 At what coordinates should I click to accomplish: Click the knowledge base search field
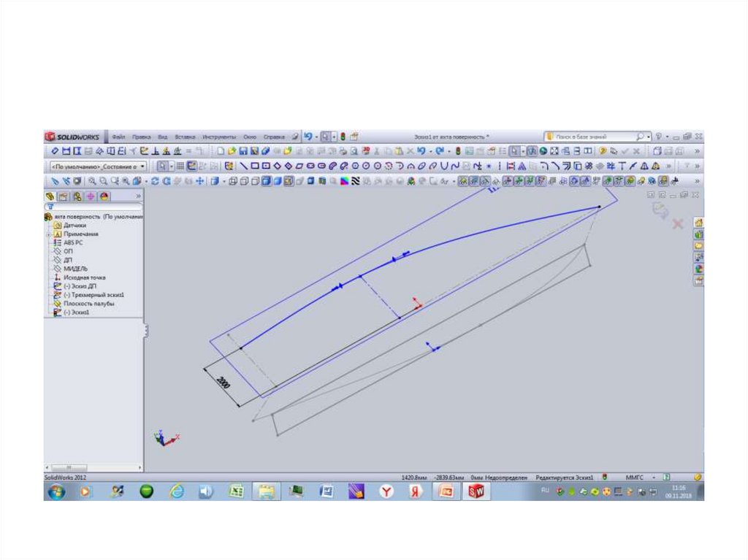coord(592,137)
